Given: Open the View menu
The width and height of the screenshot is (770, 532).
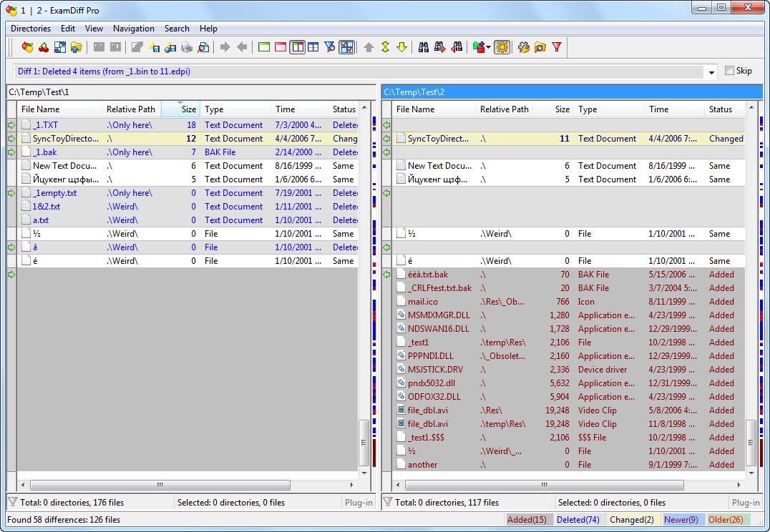Looking at the screenshot, I should 94,29.
